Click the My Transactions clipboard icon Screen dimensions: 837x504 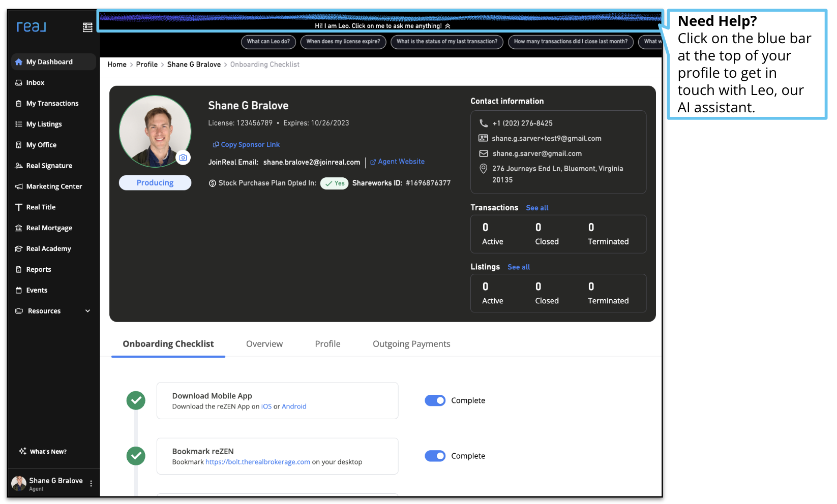[19, 104]
